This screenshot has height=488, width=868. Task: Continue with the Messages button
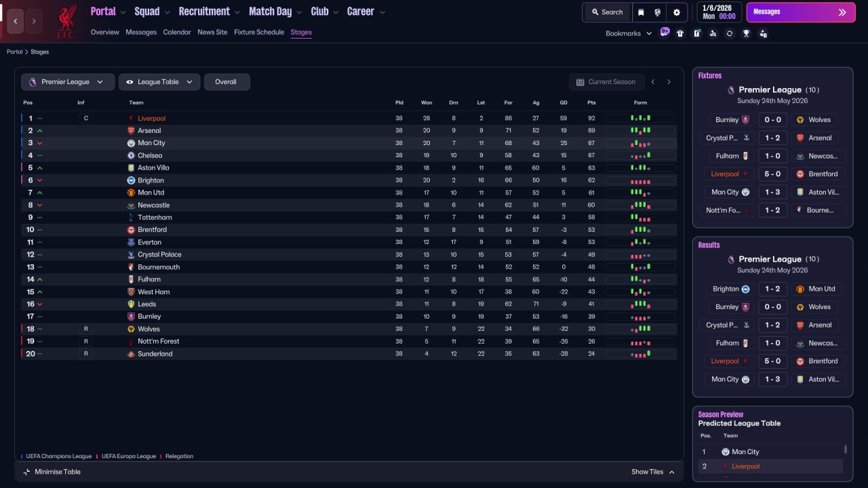(x=801, y=12)
